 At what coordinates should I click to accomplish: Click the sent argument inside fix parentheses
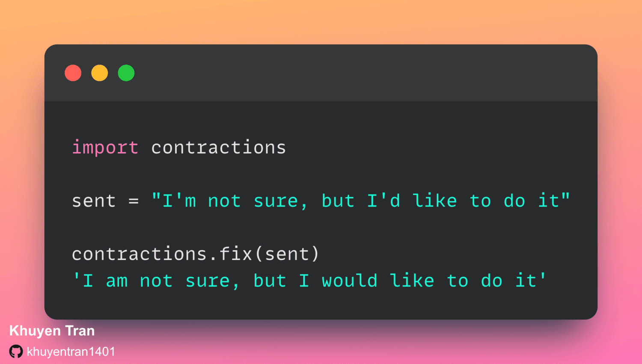click(x=287, y=254)
